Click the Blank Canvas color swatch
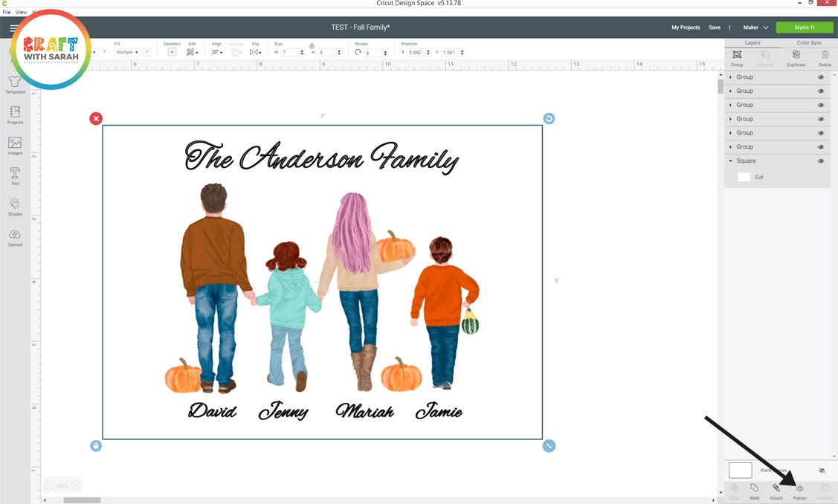 [740, 471]
